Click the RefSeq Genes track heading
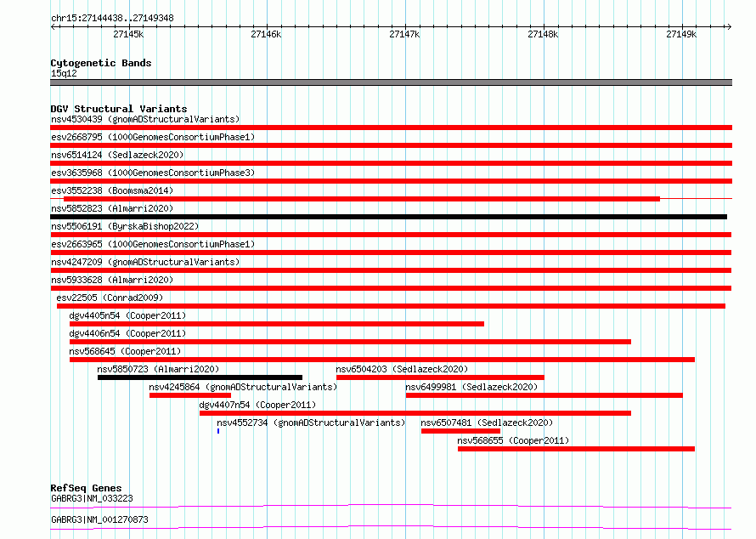 pos(86,488)
